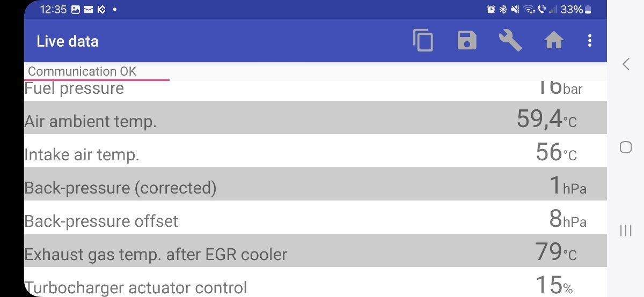Screen dimensions: 644x297
Task: Save live data with floppy disk icon
Action: 467,41
